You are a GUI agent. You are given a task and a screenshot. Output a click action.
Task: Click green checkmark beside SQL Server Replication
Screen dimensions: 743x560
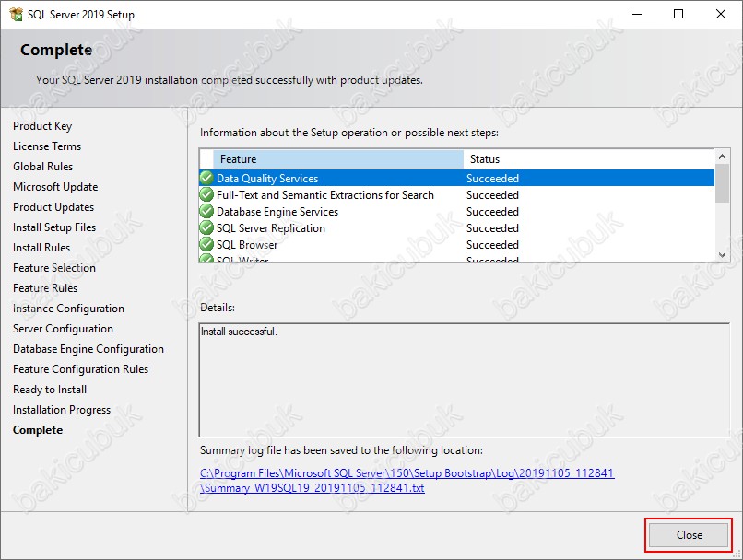206,227
